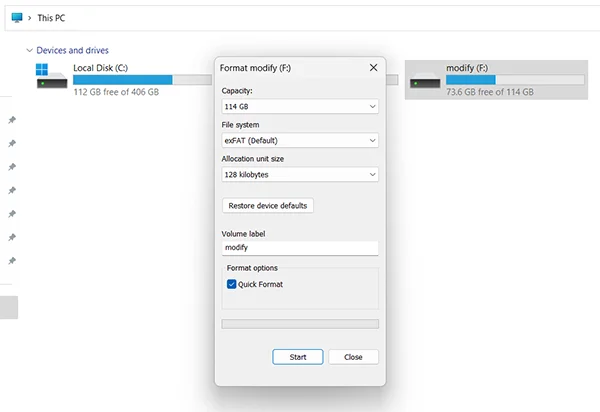
Task: Click into the Volume label text field
Action: 300,248
